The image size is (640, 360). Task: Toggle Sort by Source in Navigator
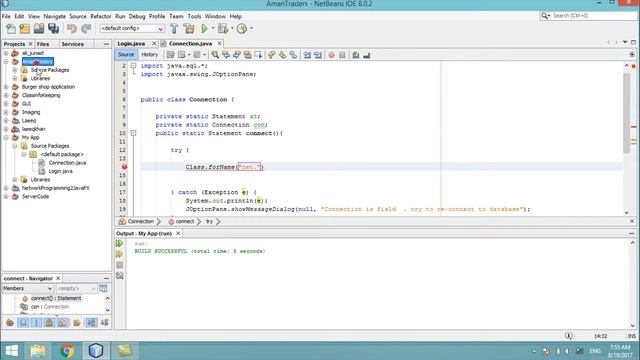[104, 323]
